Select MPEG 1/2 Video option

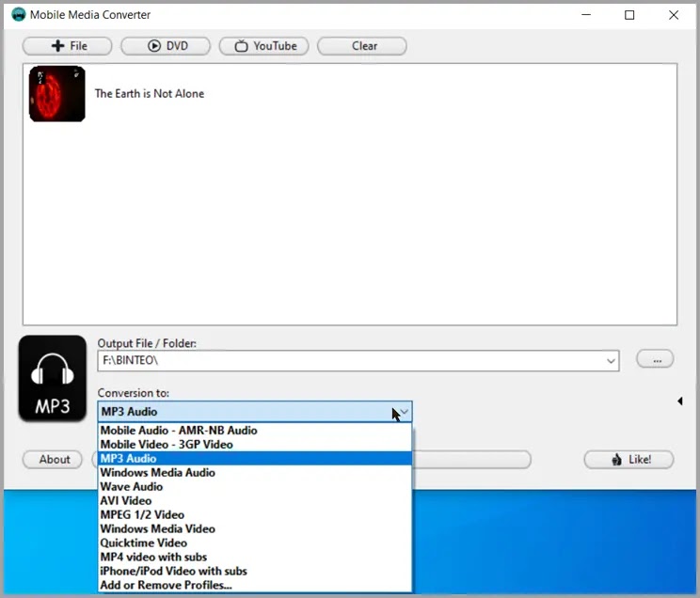coord(255,514)
